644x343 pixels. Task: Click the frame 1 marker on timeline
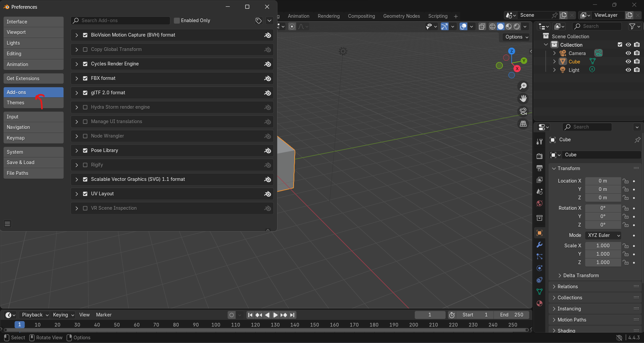pyautogui.click(x=19, y=325)
